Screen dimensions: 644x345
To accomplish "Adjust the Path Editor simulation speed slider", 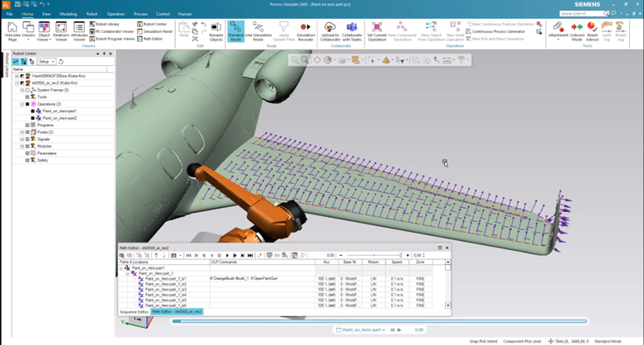I will tap(400, 255).
